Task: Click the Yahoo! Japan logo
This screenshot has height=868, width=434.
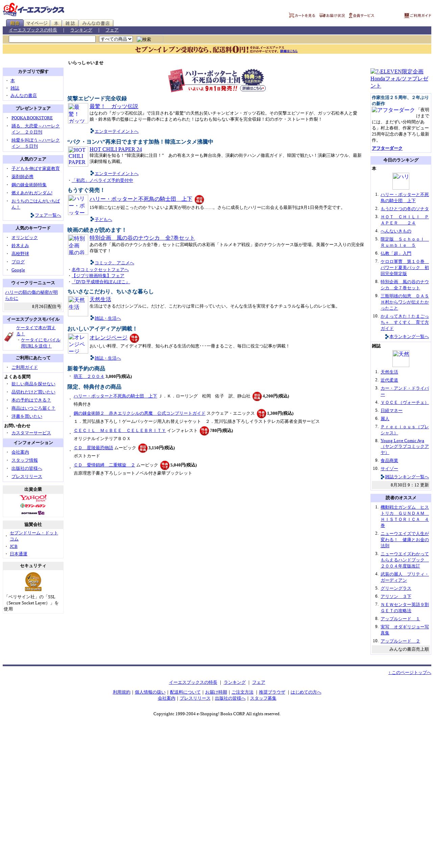Action: point(33,498)
